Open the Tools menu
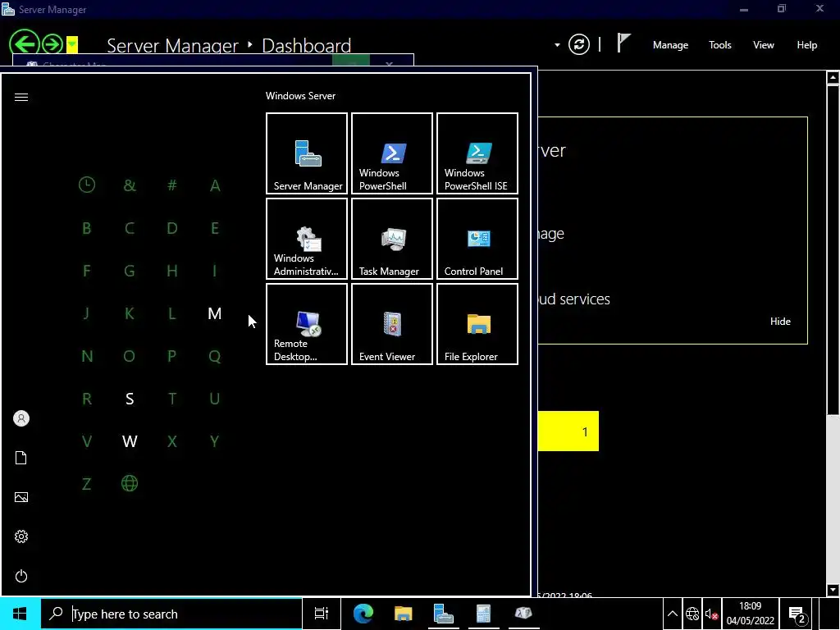This screenshot has width=840, height=630. tap(719, 45)
